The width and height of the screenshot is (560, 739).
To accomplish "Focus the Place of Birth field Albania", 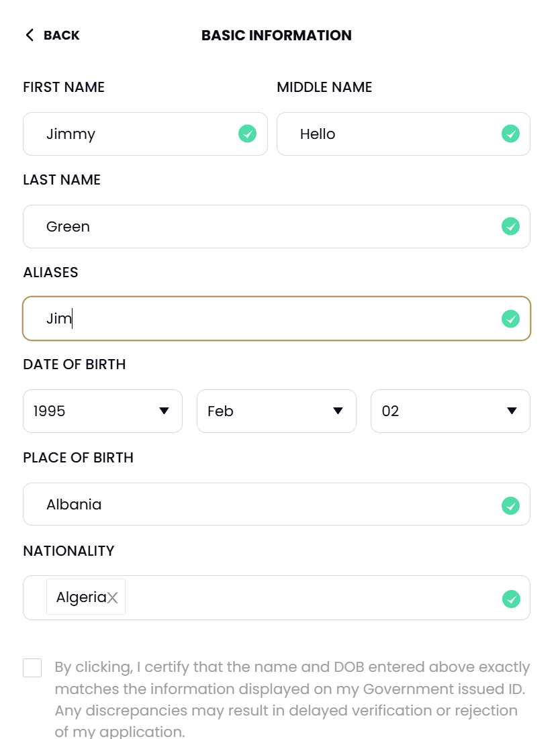I will [x=277, y=504].
